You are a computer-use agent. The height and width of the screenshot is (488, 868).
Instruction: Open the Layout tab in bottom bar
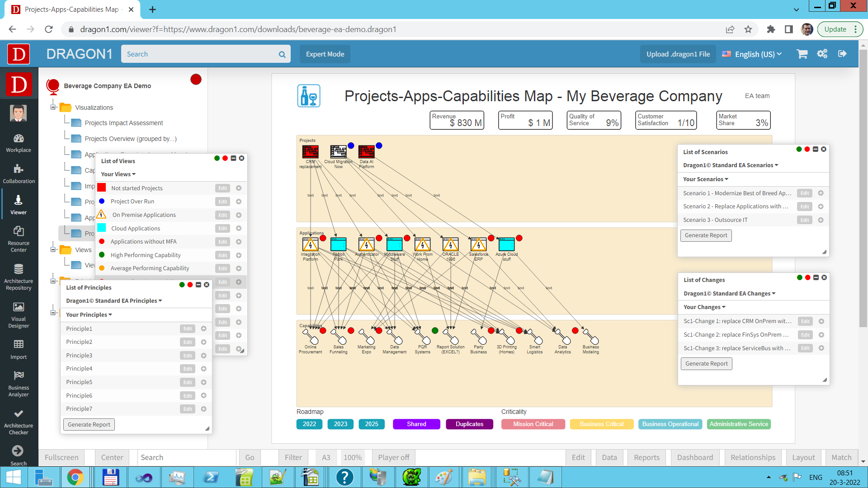(803, 457)
